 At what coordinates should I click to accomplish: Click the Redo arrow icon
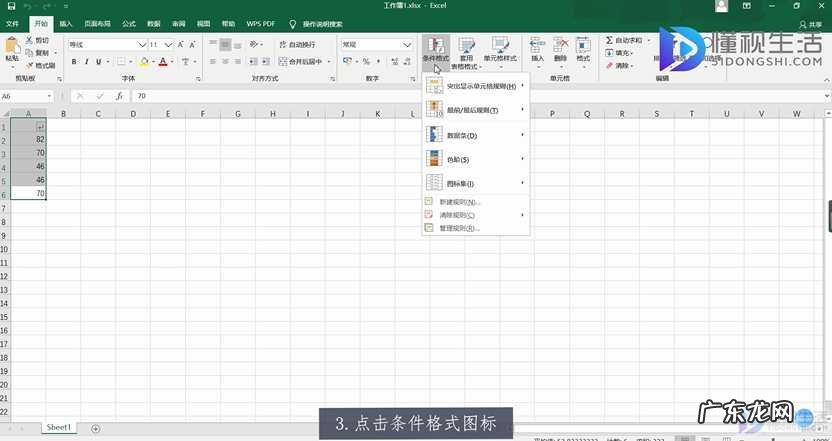click(48, 6)
